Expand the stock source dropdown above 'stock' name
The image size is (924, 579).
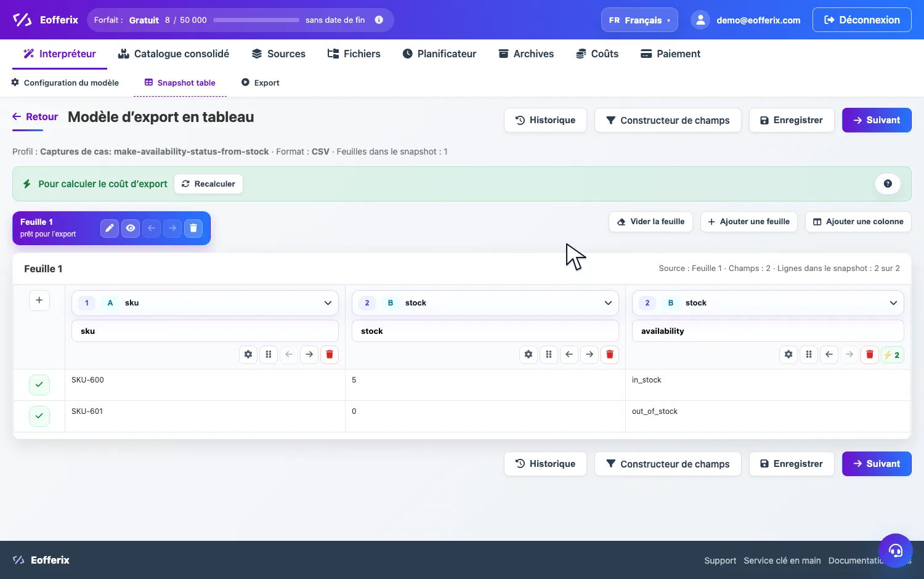click(x=485, y=303)
